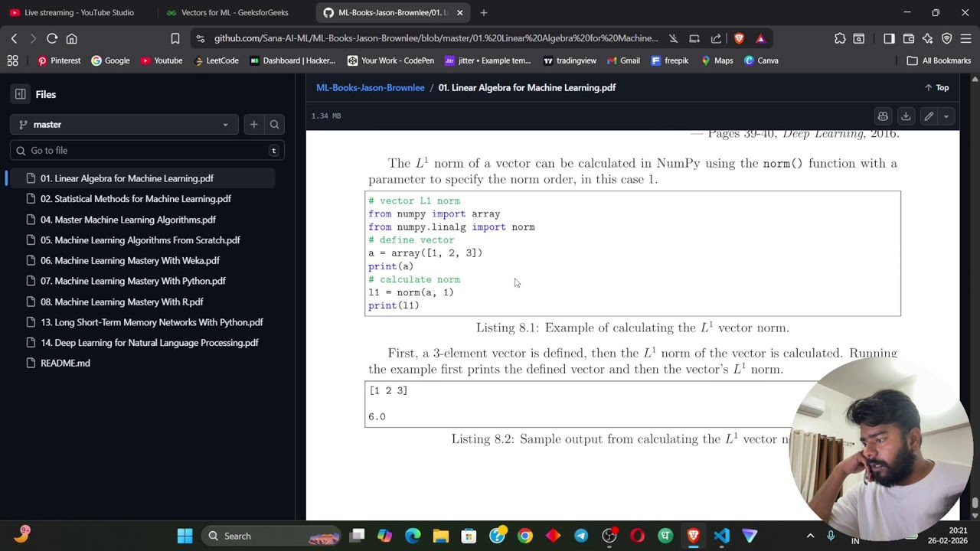
Task: Bookmark this page icon
Action: 175,38
